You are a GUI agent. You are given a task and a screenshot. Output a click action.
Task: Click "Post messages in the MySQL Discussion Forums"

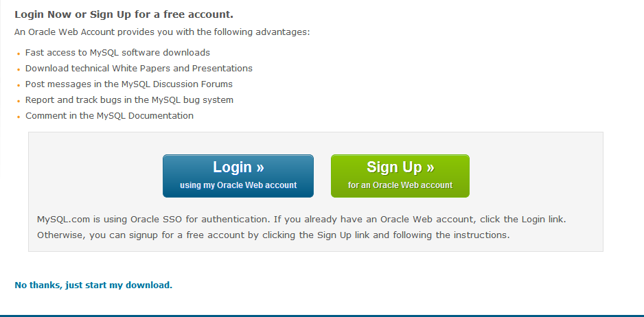[129, 84]
